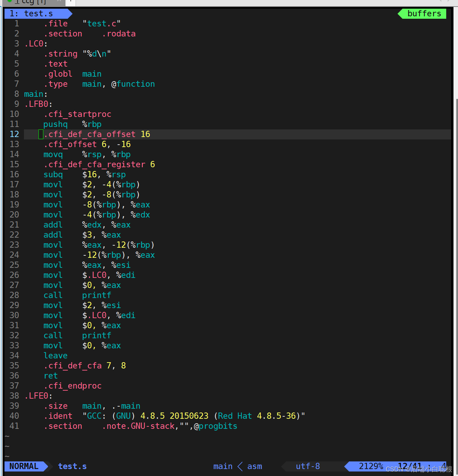Click ".cfi_def_cfa_register" on line 15
This screenshot has height=476, width=458.
94,164
